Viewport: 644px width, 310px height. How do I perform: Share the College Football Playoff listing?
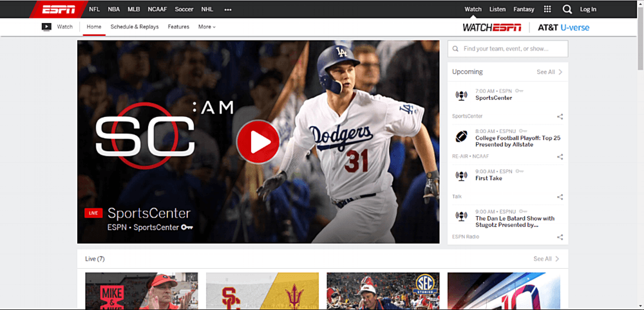pyautogui.click(x=560, y=157)
